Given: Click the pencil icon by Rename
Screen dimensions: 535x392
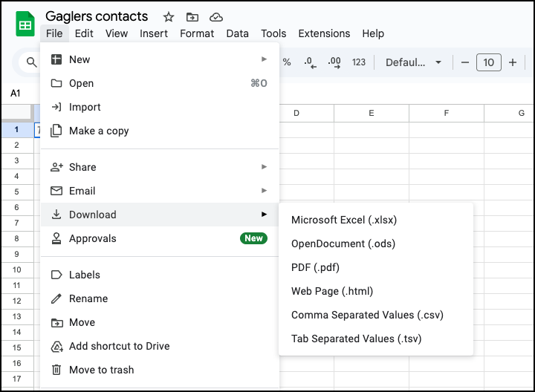Looking at the screenshot, I should point(56,298).
